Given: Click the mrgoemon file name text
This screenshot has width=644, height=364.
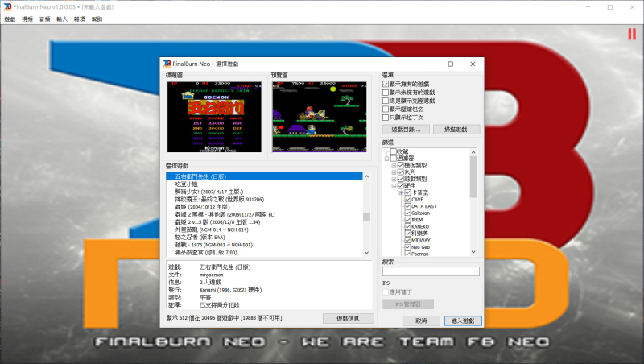Looking at the screenshot, I should (212, 275).
